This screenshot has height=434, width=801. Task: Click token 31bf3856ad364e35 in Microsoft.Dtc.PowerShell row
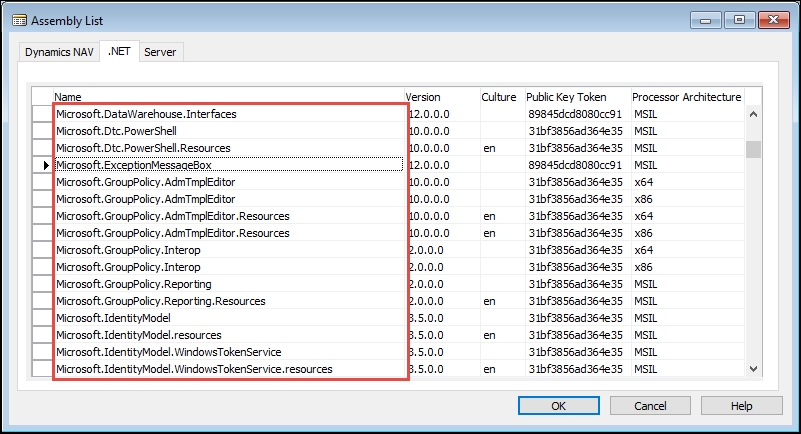(x=576, y=131)
